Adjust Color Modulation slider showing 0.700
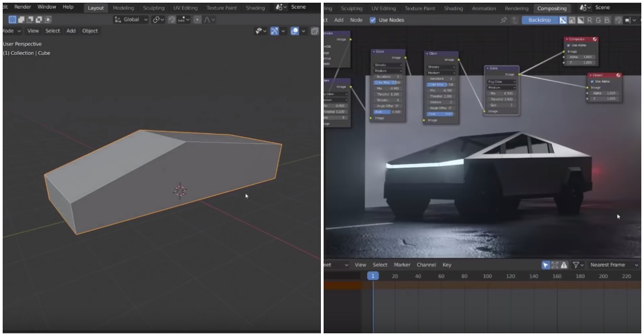This screenshot has height=336, width=644. click(x=441, y=85)
